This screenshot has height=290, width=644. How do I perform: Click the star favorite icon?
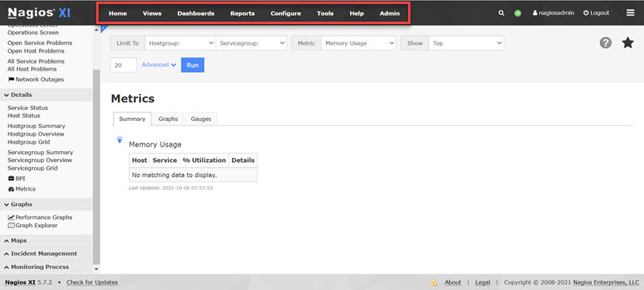(x=628, y=43)
